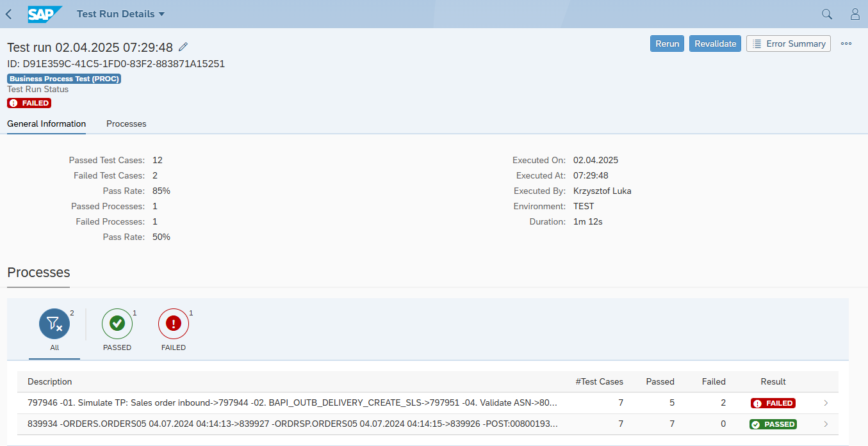Open the three-dot overflow menu

(846, 44)
